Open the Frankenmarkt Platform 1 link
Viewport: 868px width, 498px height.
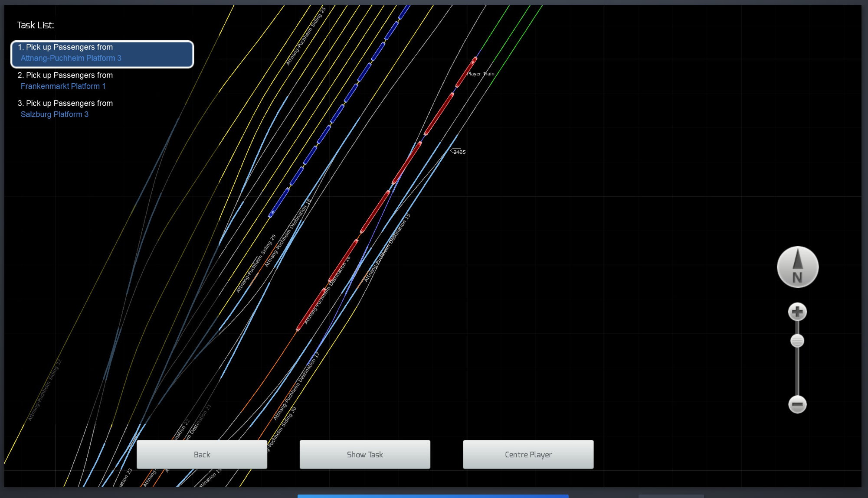pyautogui.click(x=63, y=86)
